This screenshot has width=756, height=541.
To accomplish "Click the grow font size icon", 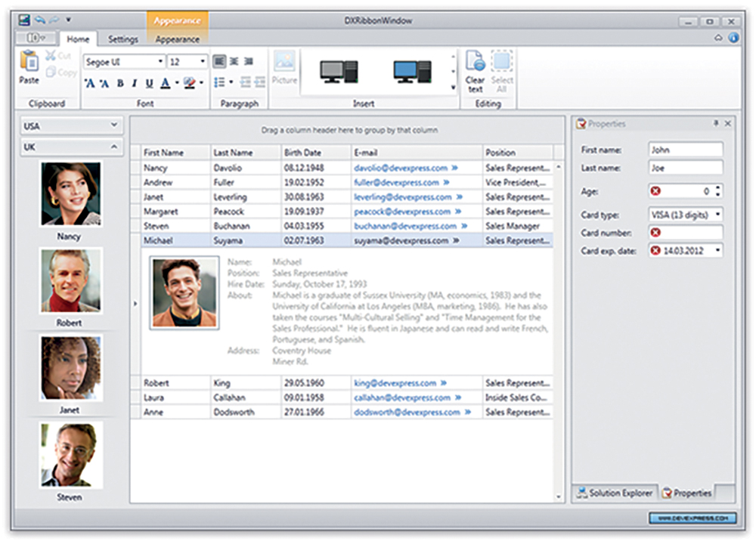I will coord(90,84).
